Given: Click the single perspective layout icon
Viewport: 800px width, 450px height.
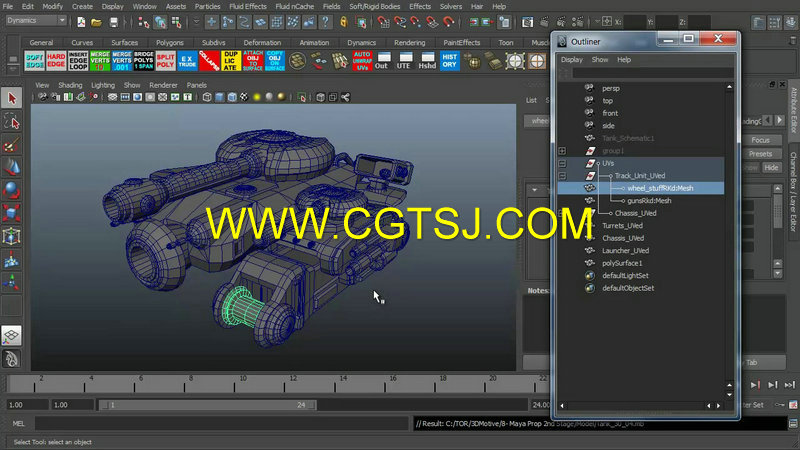Looking at the screenshot, I should (x=11, y=335).
